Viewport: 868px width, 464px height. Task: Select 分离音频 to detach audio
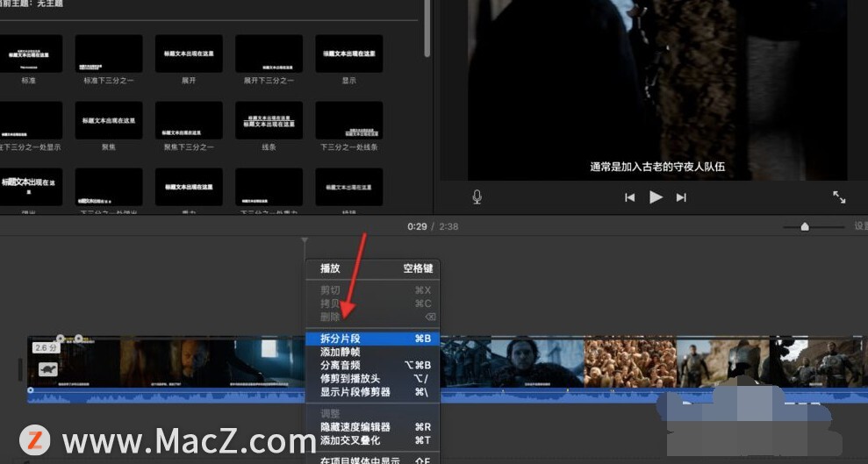click(x=372, y=365)
